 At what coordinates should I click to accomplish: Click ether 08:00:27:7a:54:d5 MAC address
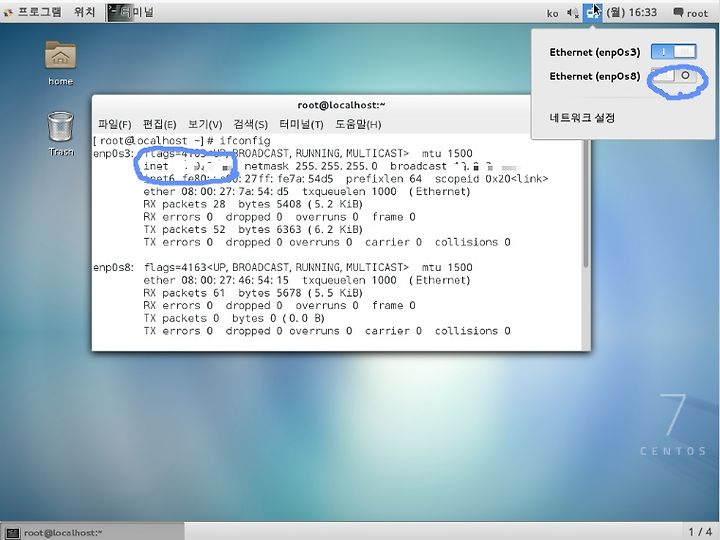[216, 191]
